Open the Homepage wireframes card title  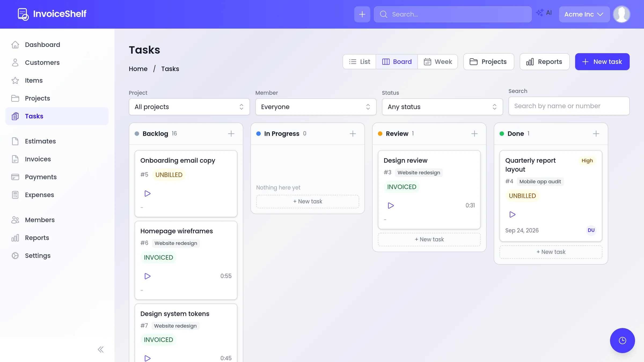coord(177,231)
